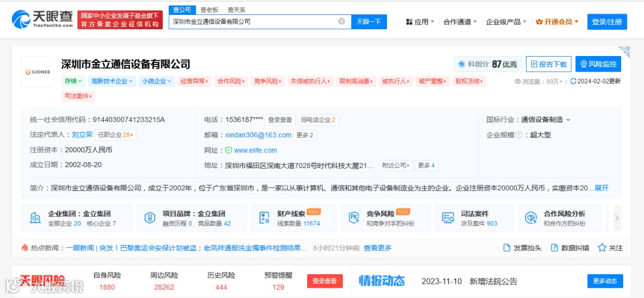Open the 开通会员 membership dropdown
This screenshot has height=298, width=644.
pos(557,22)
